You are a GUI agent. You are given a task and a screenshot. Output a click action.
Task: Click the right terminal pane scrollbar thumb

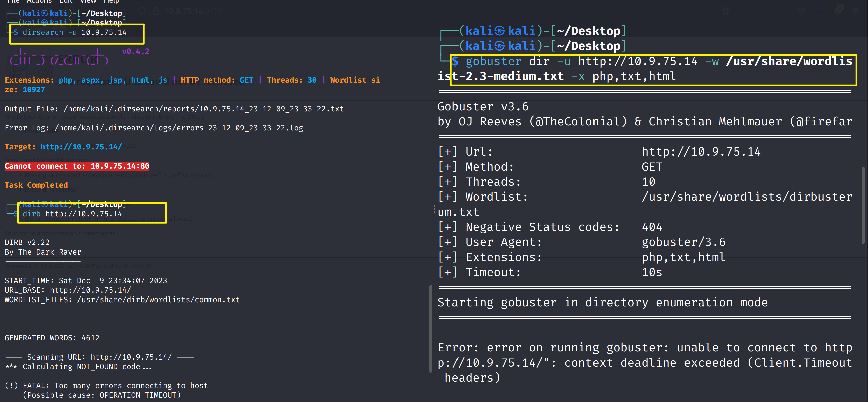863,205
